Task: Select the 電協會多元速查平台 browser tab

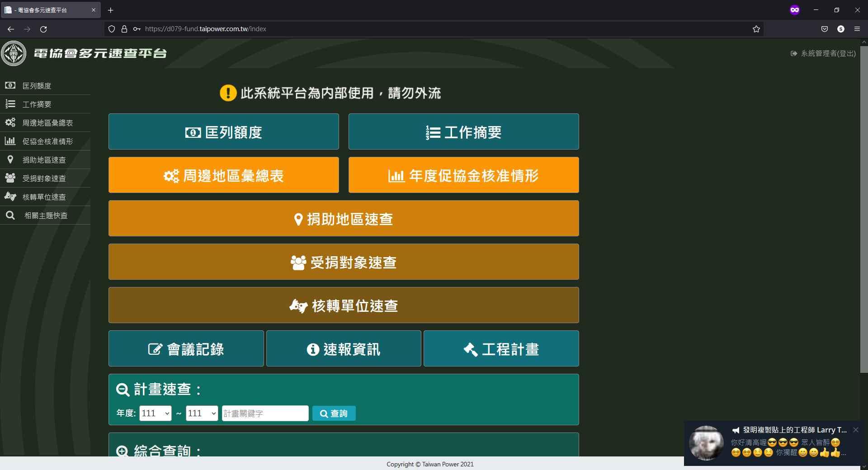Action: 51,10
